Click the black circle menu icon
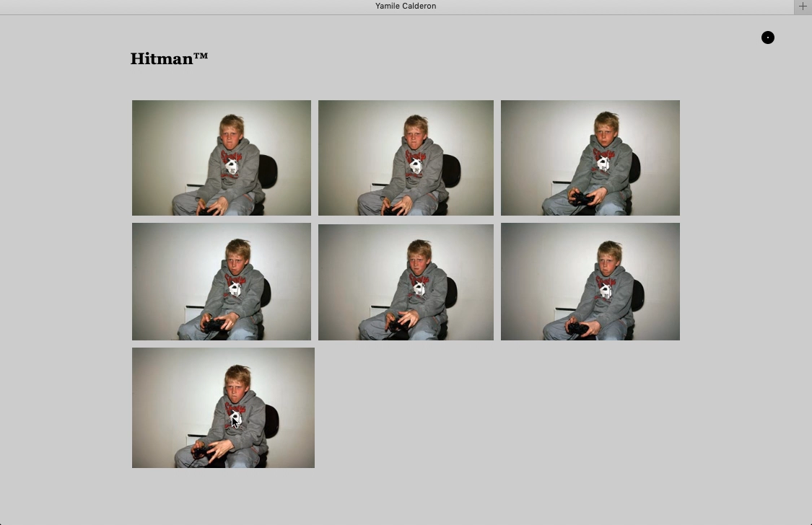This screenshot has height=525, width=812. click(768, 37)
